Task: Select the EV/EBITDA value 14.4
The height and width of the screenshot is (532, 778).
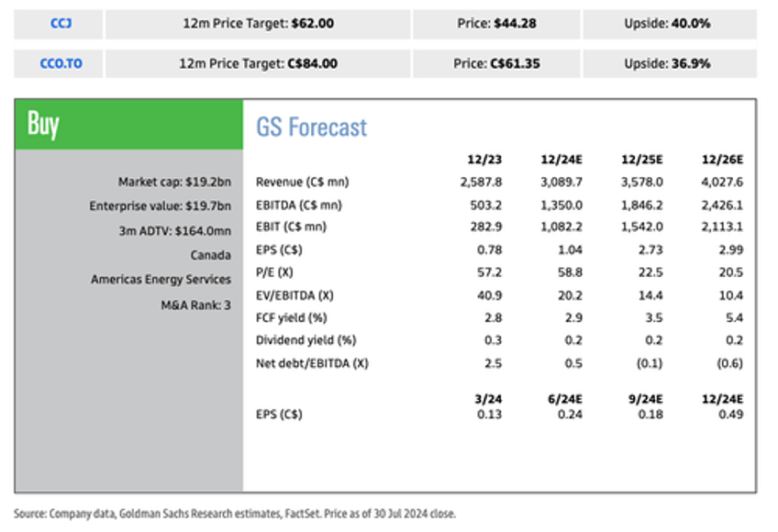Action: (x=650, y=295)
